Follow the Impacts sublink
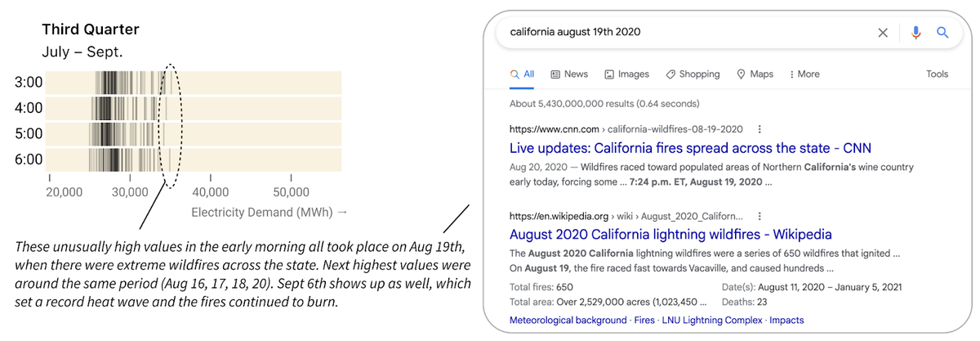The height and width of the screenshot is (341, 980). (x=786, y=320)
